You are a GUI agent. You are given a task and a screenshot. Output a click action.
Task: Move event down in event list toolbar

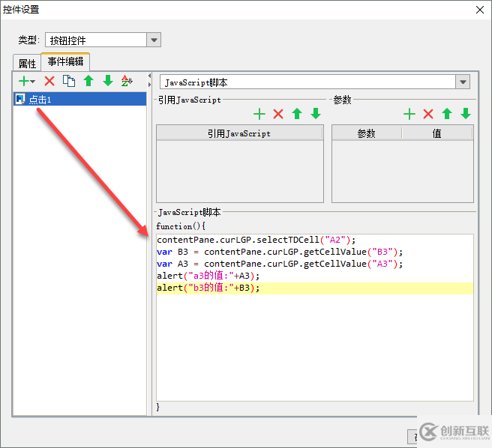108,81
